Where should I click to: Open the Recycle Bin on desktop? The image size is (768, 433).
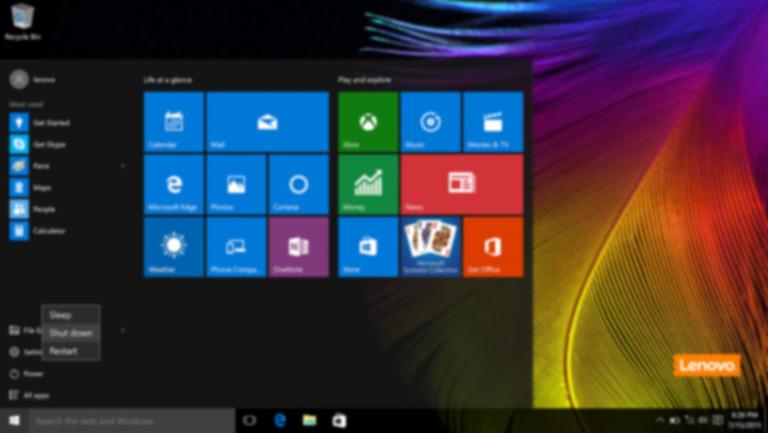click(23, 22)
